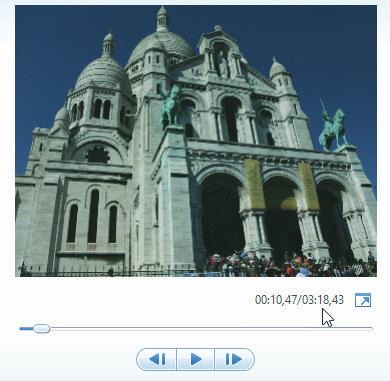Click the basilica video preview frame
This screenshot has width=390, height=381.
[x=196, y=141]
